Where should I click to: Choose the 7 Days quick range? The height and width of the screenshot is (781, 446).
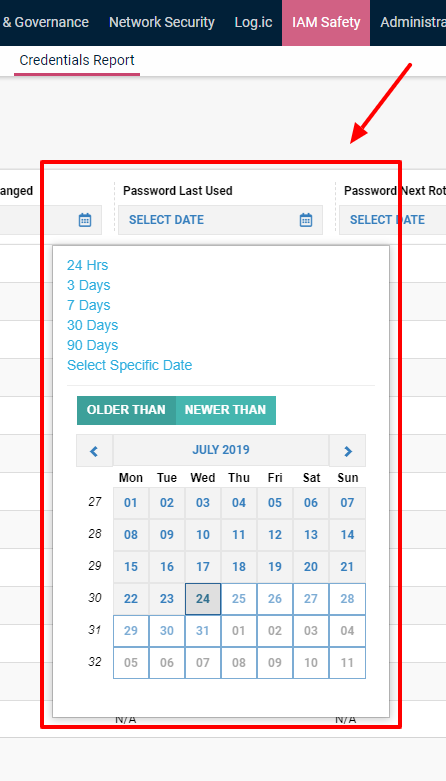(x=89, y=305)
